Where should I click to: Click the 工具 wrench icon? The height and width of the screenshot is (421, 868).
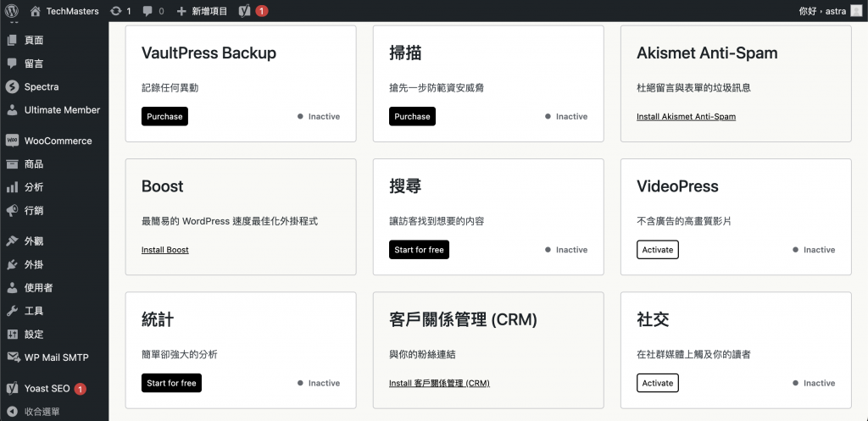tap(12, 311)
